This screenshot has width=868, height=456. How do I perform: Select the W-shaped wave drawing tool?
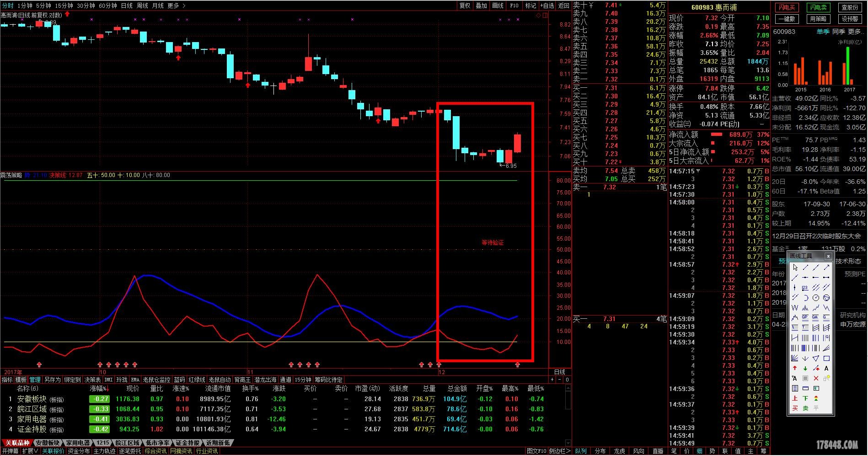coord(795,307)
